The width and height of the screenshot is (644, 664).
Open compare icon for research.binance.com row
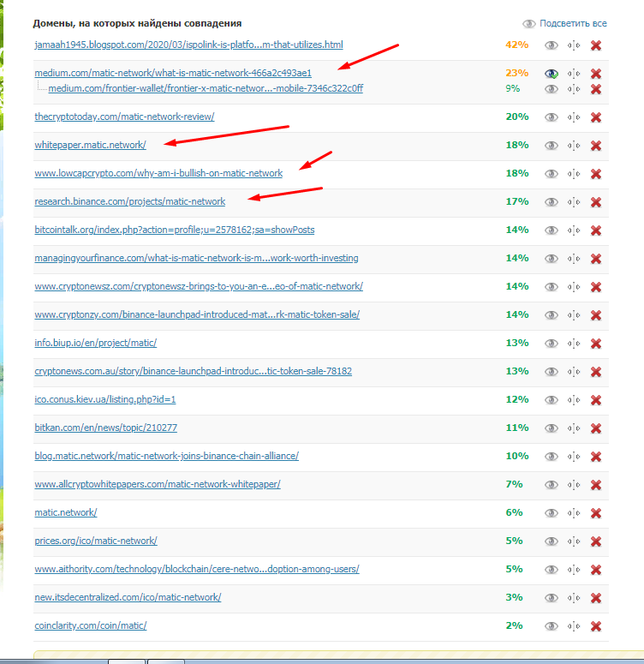click(574, 202)
